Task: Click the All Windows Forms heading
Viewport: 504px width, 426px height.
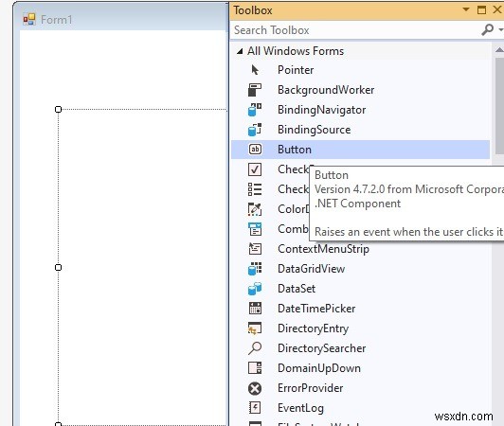Action: coord(296,51)
